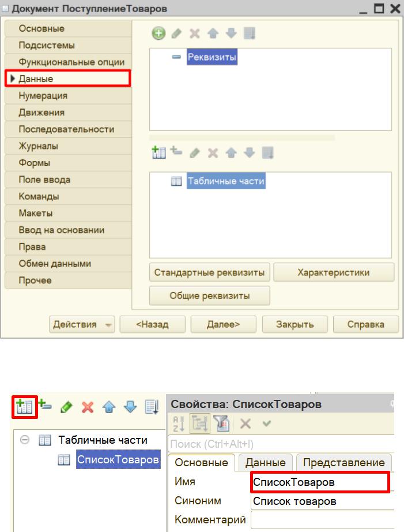The height and width of the screenshot is (532, 404).
Task: Switch to Представление tab in properties
Action: [343, 462]
